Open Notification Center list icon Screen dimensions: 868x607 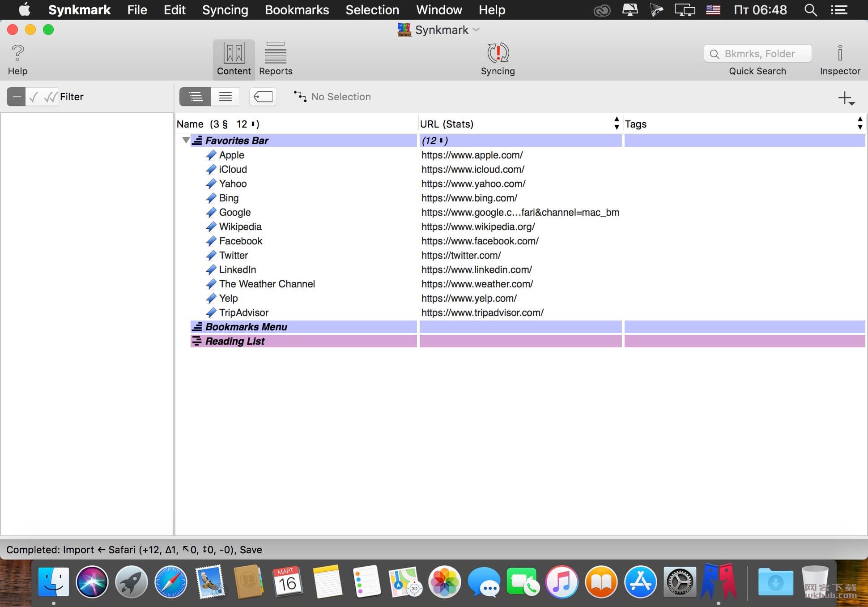click(839, 10)
